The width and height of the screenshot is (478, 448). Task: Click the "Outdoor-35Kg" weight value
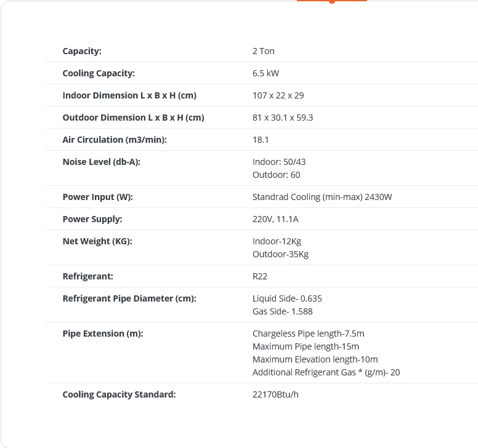point(280,254)
